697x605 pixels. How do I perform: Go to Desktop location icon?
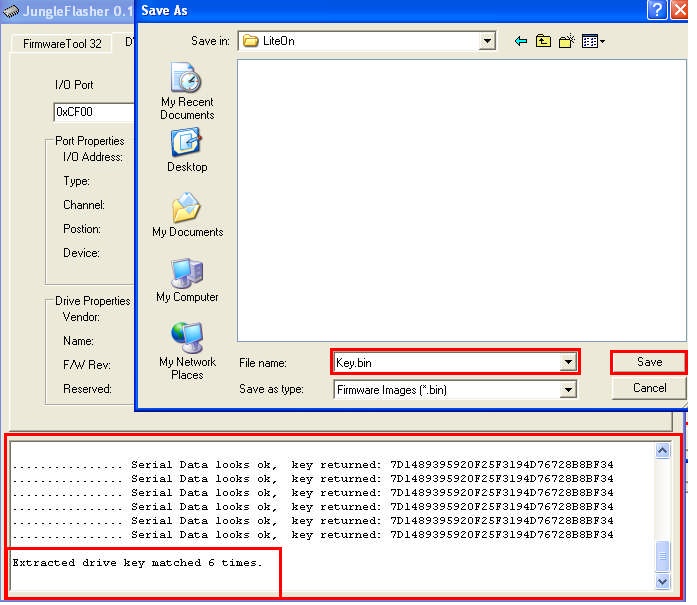click(x=187, y=150)
